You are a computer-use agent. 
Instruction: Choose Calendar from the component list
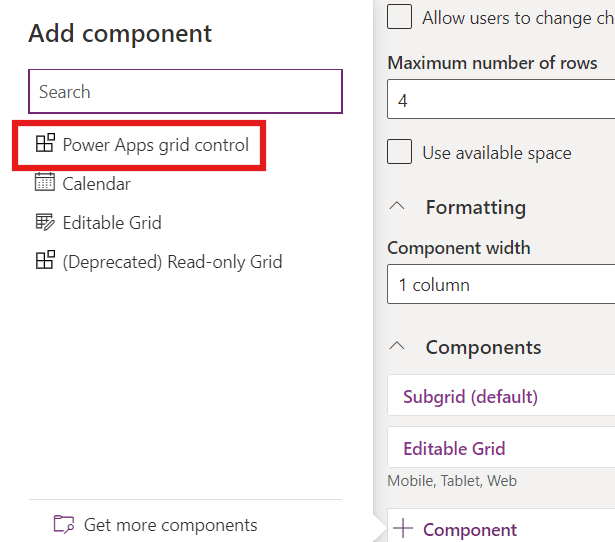point(96,184)
